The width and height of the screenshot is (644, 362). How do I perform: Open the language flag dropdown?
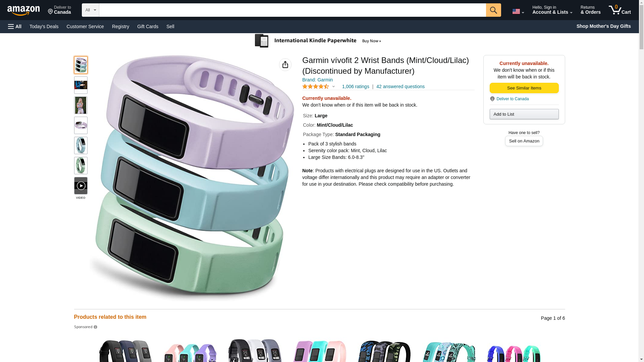point(518,11)
